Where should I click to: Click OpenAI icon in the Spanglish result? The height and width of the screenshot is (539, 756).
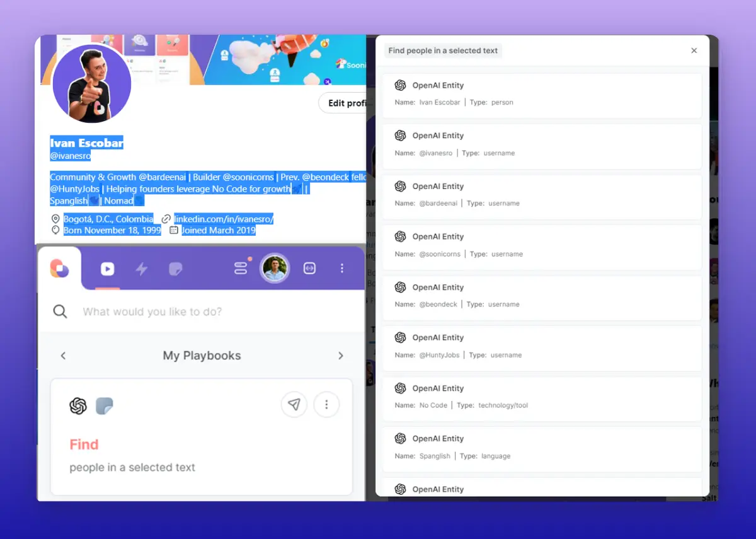(400, 438)
